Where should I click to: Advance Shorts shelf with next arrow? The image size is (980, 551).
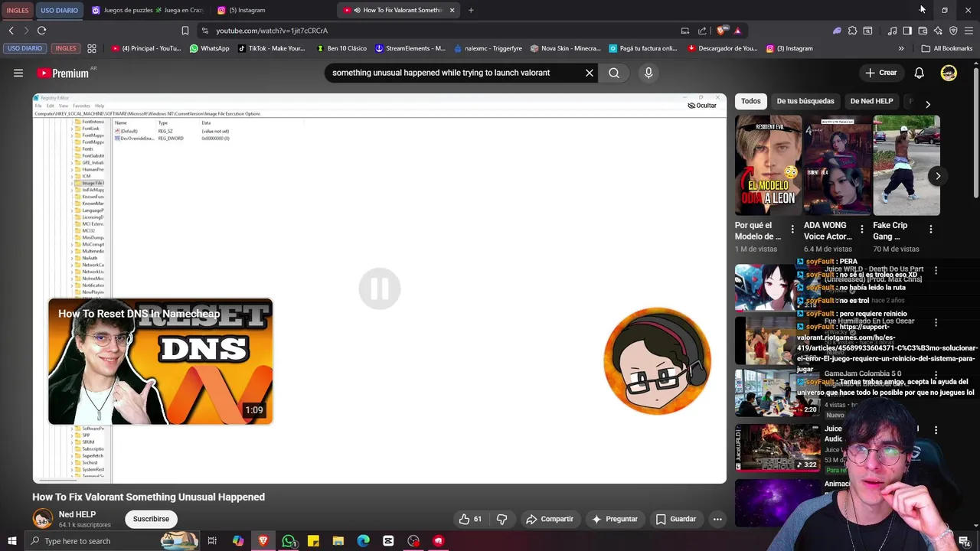pyautogui.click(x=938, y=176)
